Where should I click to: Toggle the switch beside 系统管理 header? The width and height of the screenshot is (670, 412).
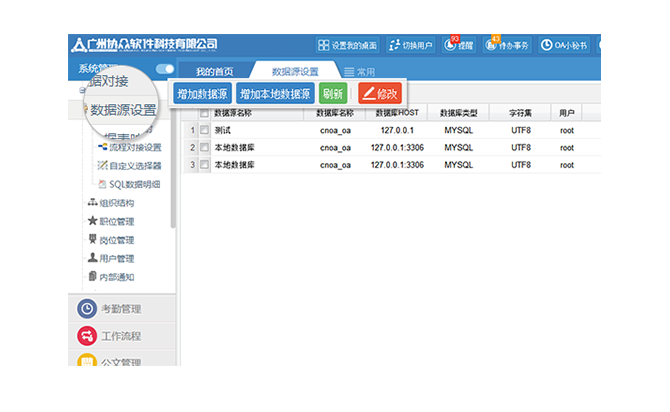[x=165, y=69]
